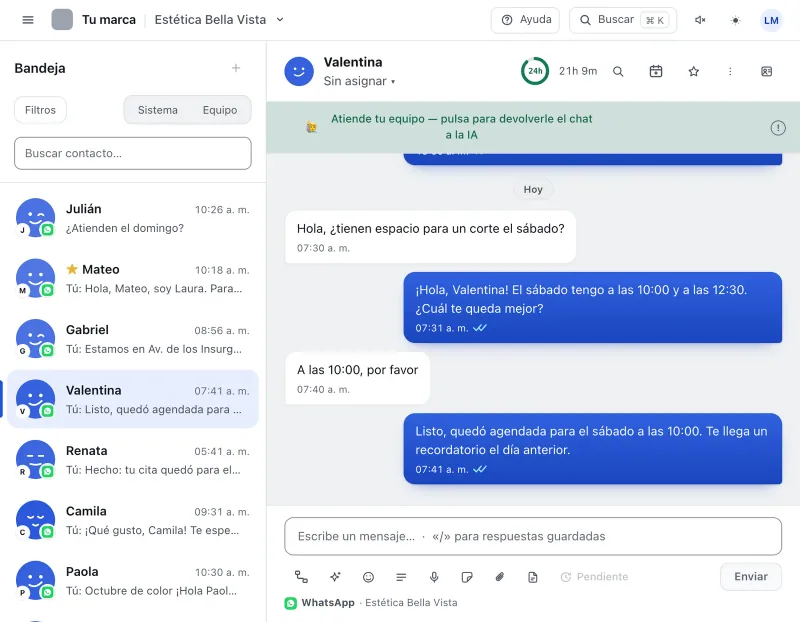Search within the Valentina conversation
The height and width of the screenshot is (622, 800).
618,71
